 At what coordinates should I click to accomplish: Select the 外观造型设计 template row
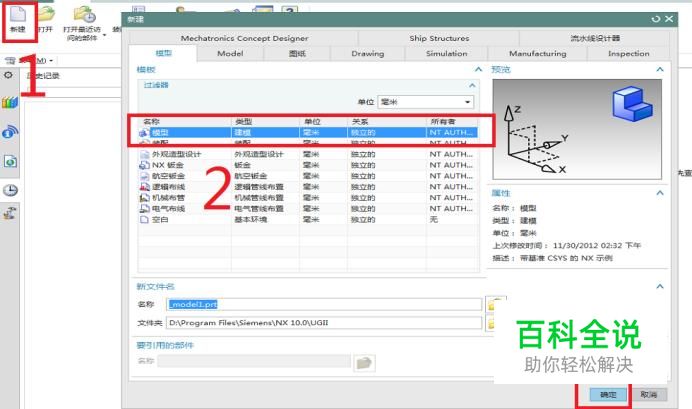pyautogui.click(x=308, y=154)
